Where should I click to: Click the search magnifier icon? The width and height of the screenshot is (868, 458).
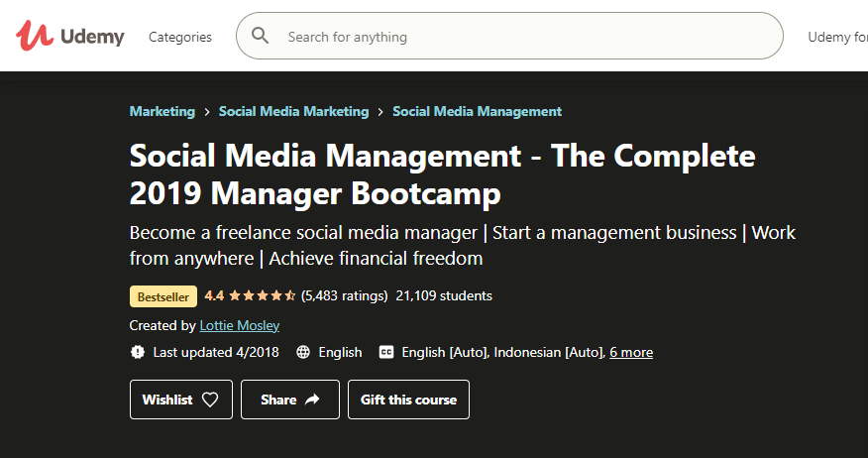tap(261, 37)
